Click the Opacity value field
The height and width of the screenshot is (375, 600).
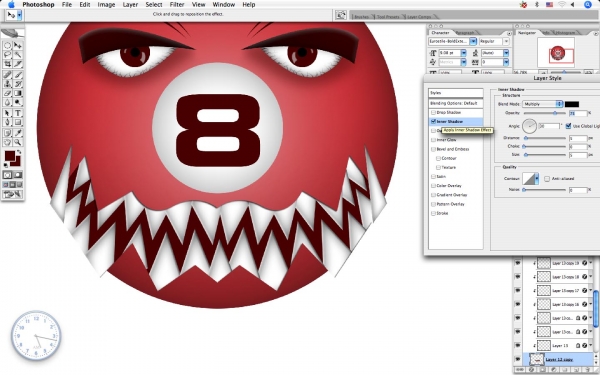click(578, 113)
